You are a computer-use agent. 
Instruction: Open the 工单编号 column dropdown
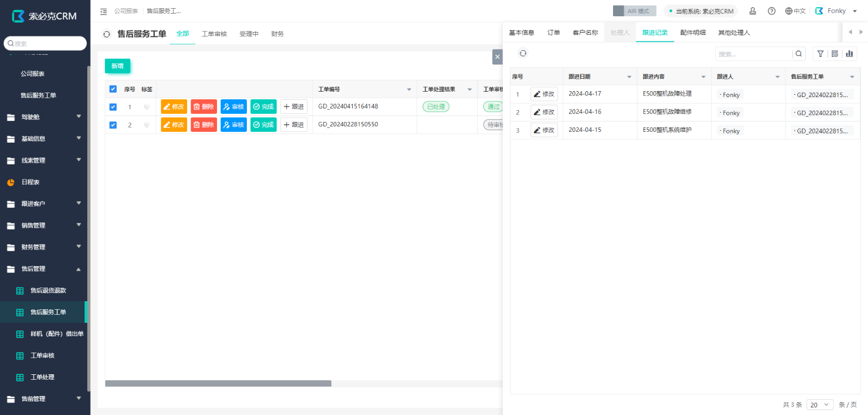[x=409, y=90]
